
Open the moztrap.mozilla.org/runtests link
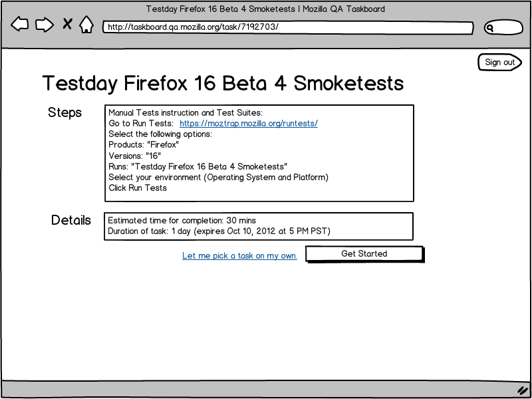(248, 123)
